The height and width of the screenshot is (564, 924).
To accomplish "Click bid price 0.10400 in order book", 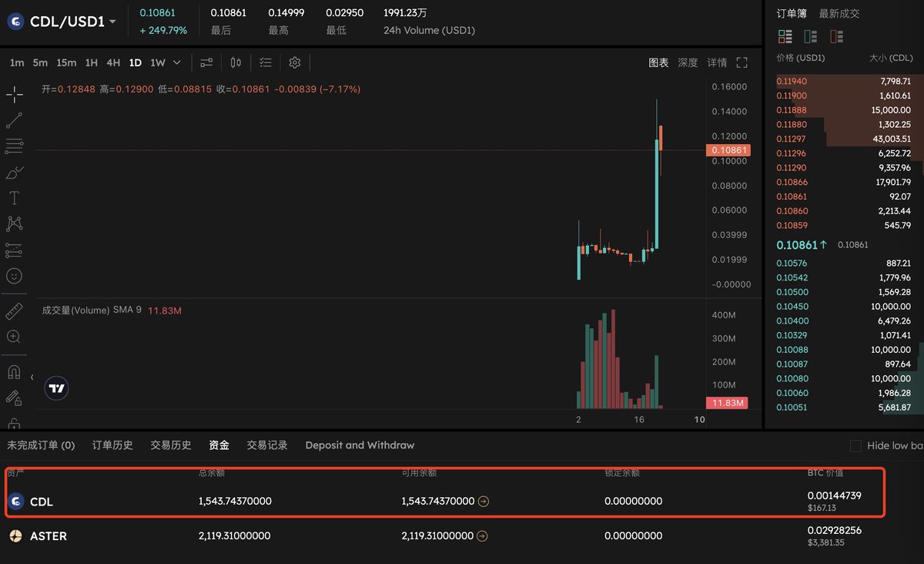I will 792,321.
